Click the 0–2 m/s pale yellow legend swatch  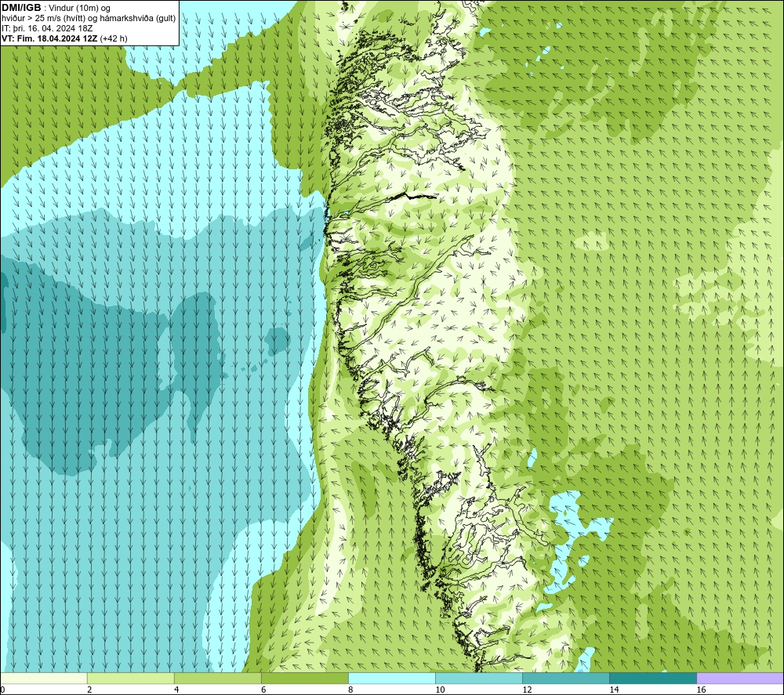pyautogui.click(x=44, y=679)
